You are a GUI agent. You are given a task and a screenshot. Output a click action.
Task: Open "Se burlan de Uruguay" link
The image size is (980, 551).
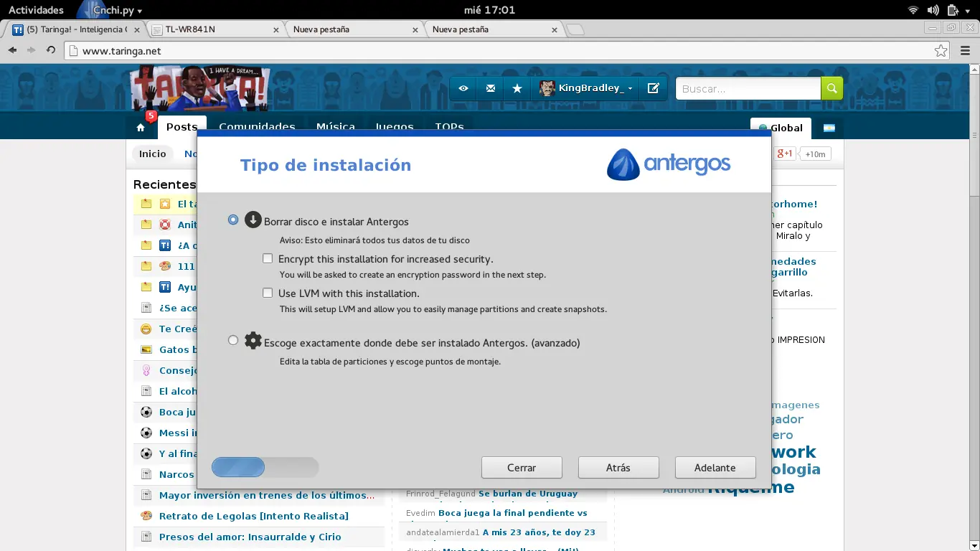(x=528, y=494)
